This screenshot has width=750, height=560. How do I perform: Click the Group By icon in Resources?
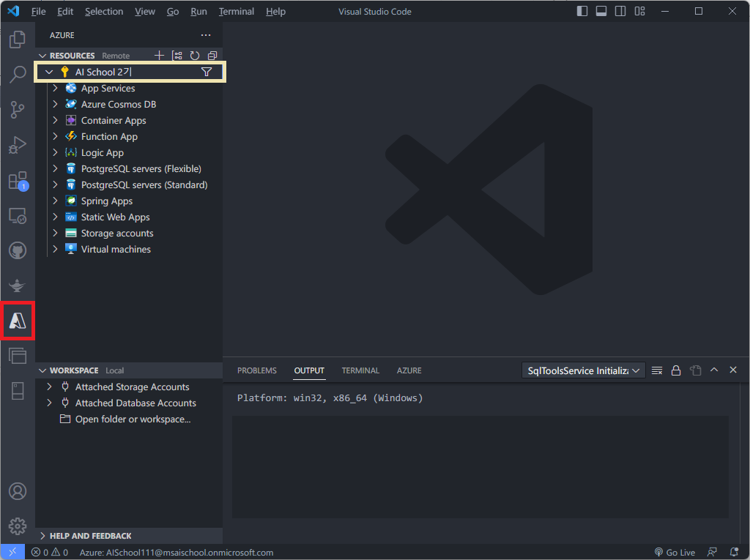coord(177,56)
